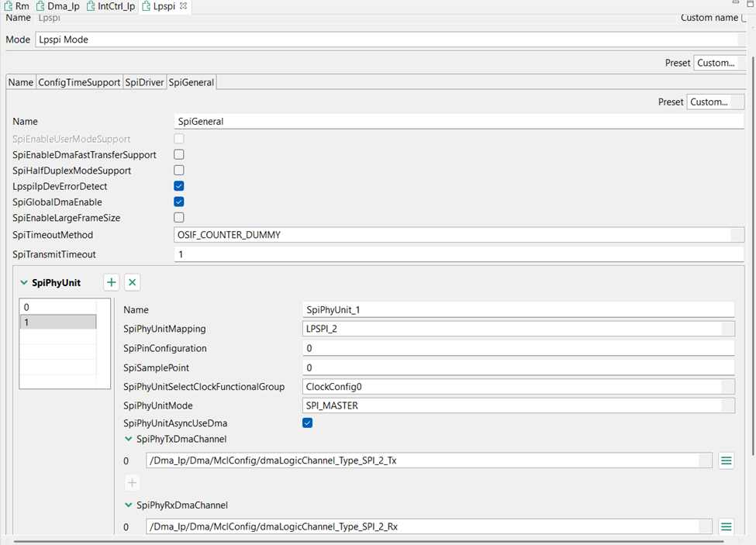Viewport: 756px width, 545px height.
Task: Add a new SpiPhyUnit with the plus icon
Action: [112, 282]
